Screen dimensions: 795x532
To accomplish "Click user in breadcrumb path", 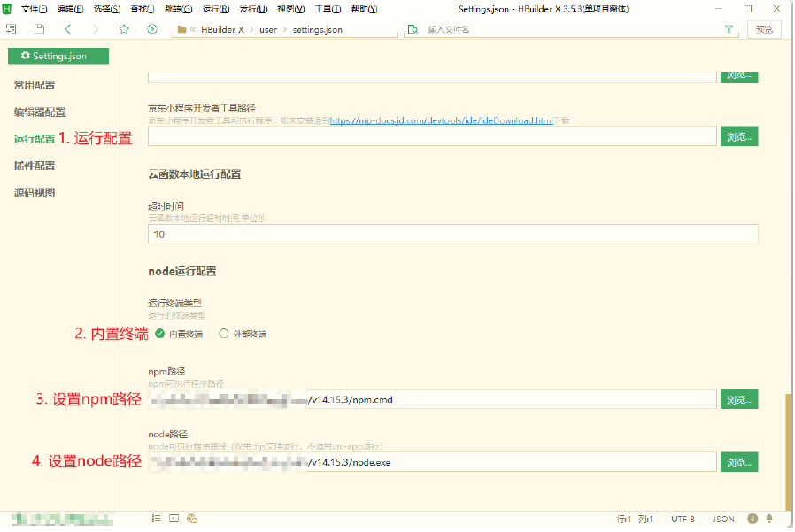I will tap(268, 30).
